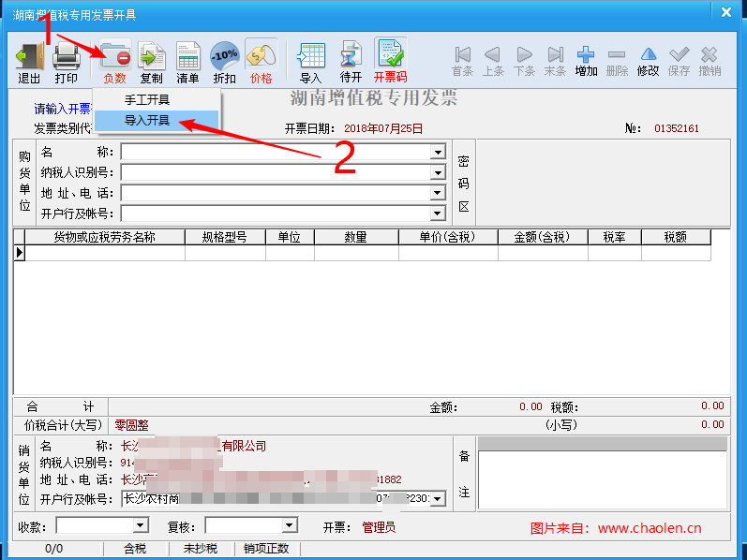Click the 打印 (Print) printer icon

pyautogui.click(x=67, y=62)
